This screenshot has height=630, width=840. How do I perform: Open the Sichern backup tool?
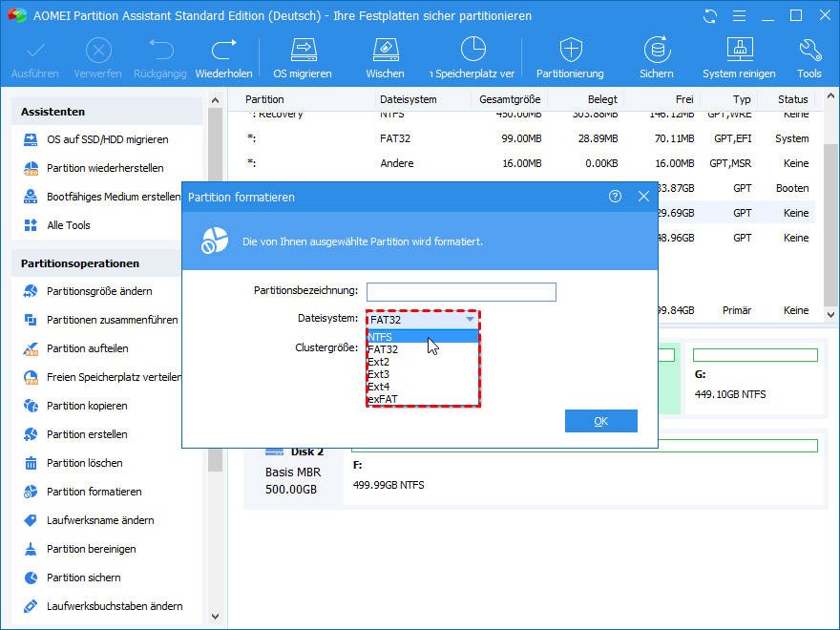click(x=657, y=58)
